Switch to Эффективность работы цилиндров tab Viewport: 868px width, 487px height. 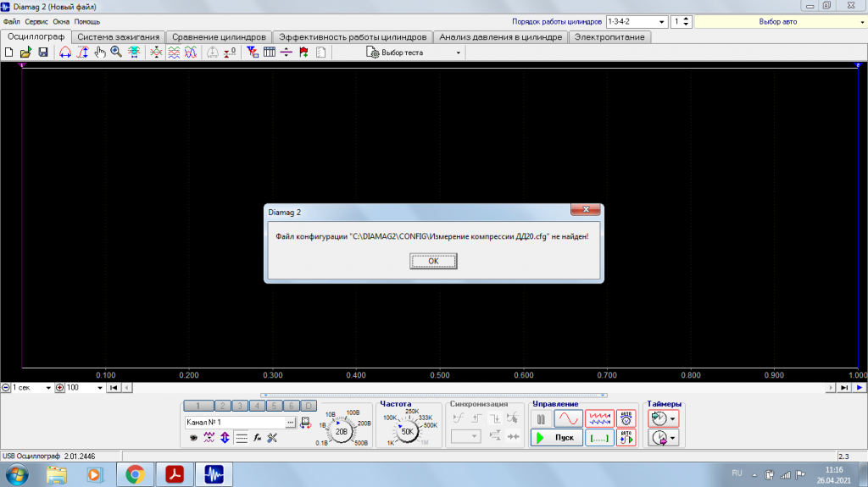coord(353,37)
